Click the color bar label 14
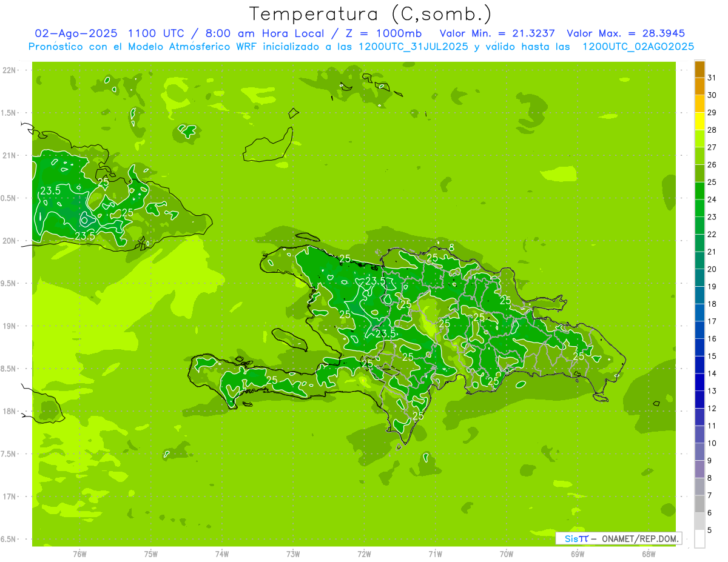728x562 pixels. (x=712, y=373)
